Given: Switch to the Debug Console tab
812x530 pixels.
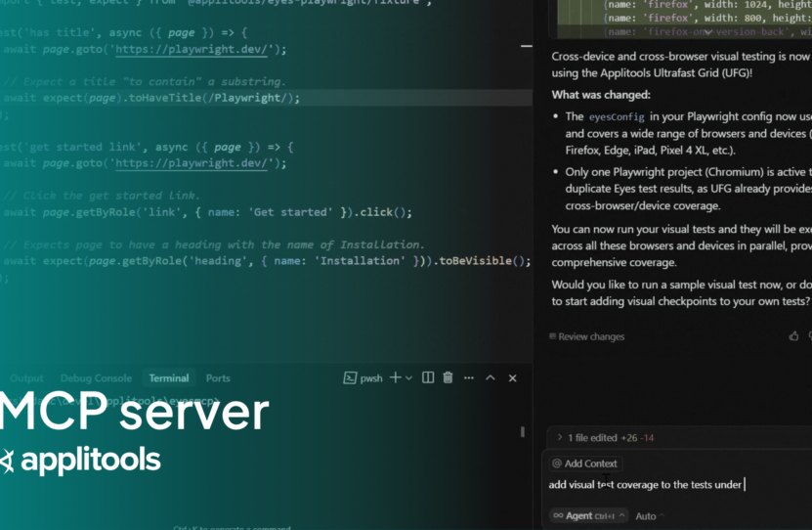Looking at the screenshot, I should click(x=96, y=378).
